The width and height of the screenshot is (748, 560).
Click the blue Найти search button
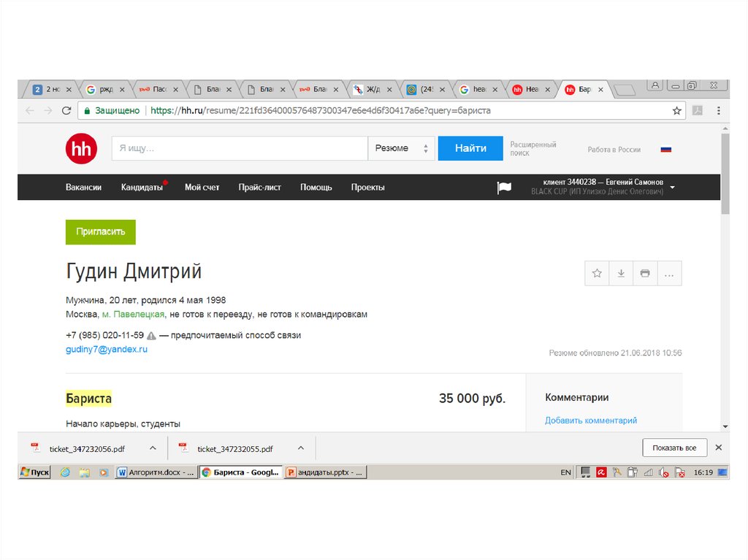click(470, 148)
